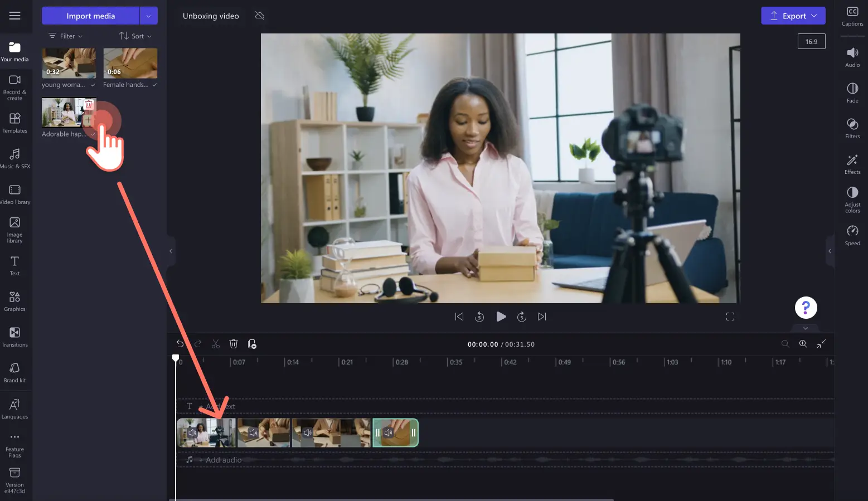
Task: Expand the Import media dropdown arrow
Action: [x=148, y=16]
